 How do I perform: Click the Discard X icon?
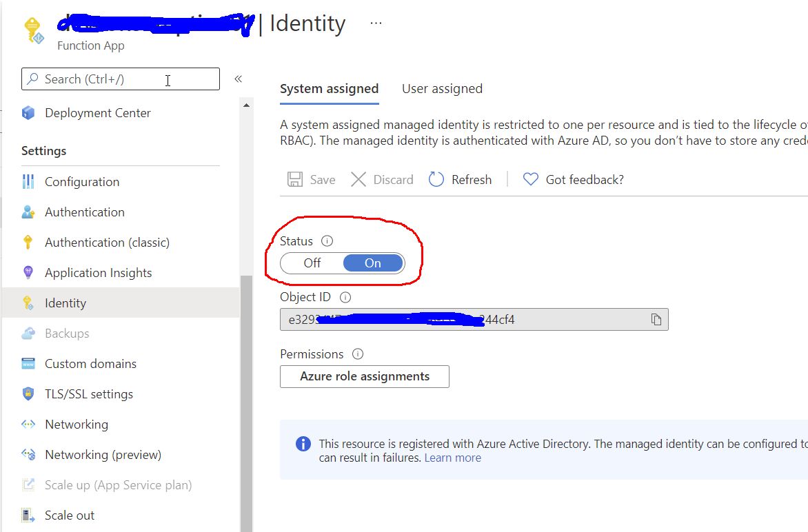pos(358,179)
